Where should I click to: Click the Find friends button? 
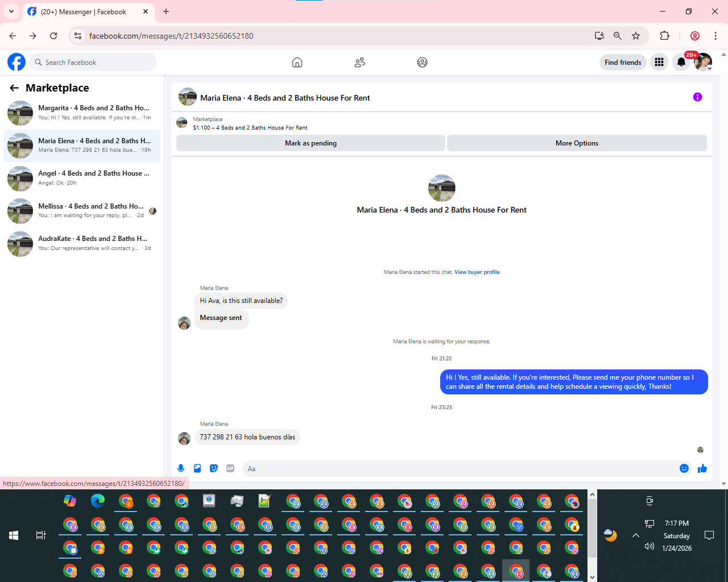click(x=623, y=62)
